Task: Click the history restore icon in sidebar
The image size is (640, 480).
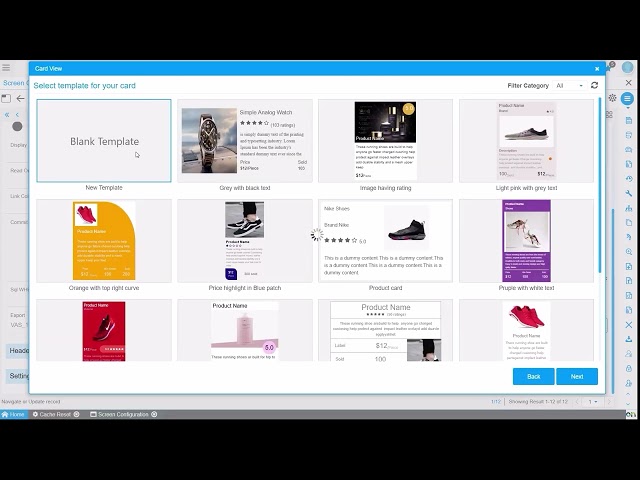Action: pos(629,179)
